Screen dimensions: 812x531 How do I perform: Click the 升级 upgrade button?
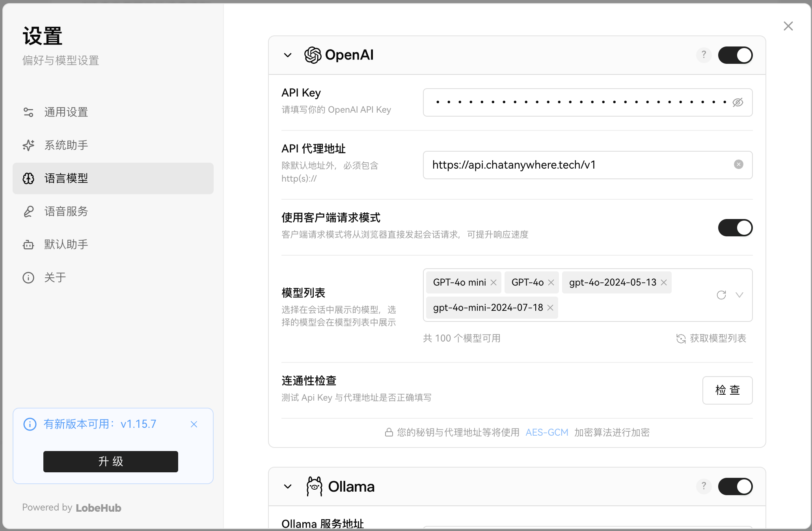point(111,462)
